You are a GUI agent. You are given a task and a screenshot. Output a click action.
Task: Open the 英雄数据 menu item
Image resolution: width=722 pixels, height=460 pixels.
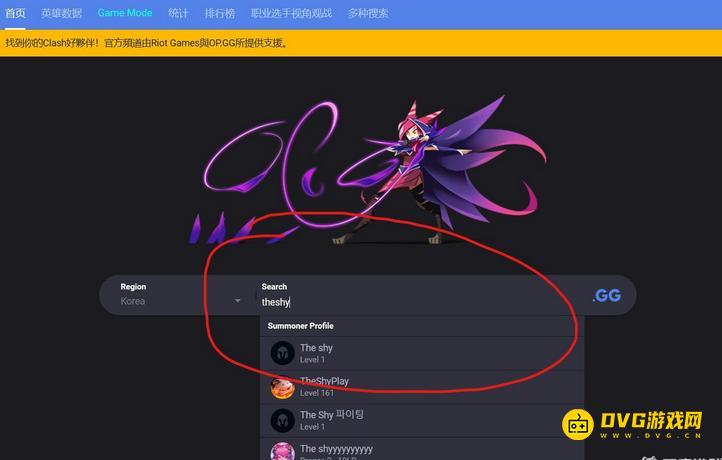point(61,13)
